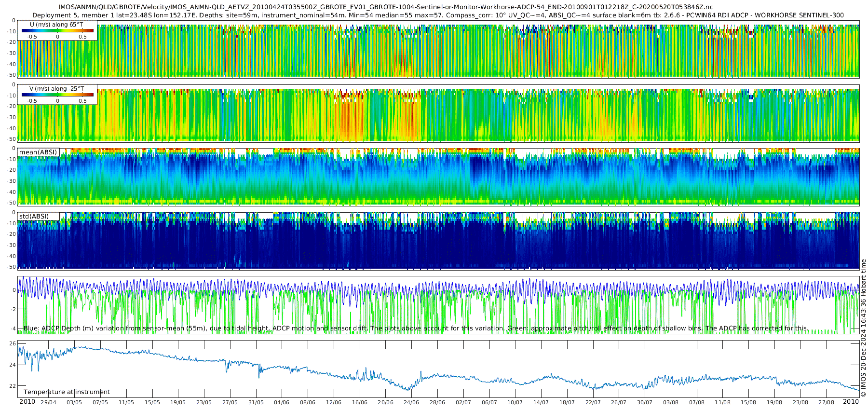Click the 'U (m/s) along 65°T' legend title
The width and height of the screenshot is (868, 410).
pyautogui.click(x=56, y=25)
